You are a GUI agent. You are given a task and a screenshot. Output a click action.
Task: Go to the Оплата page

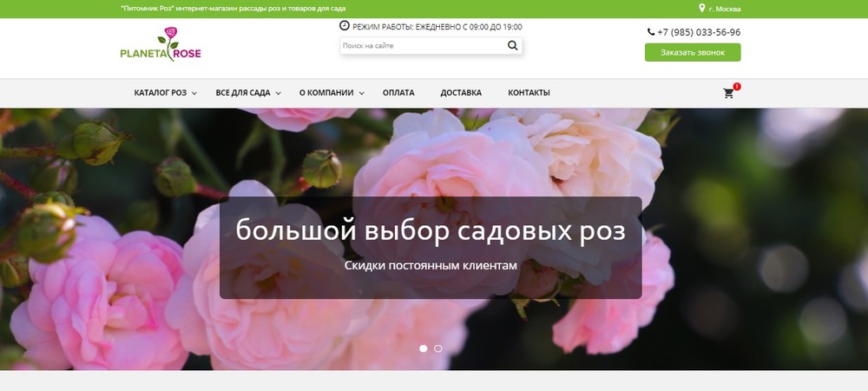(x=398, y=93)
